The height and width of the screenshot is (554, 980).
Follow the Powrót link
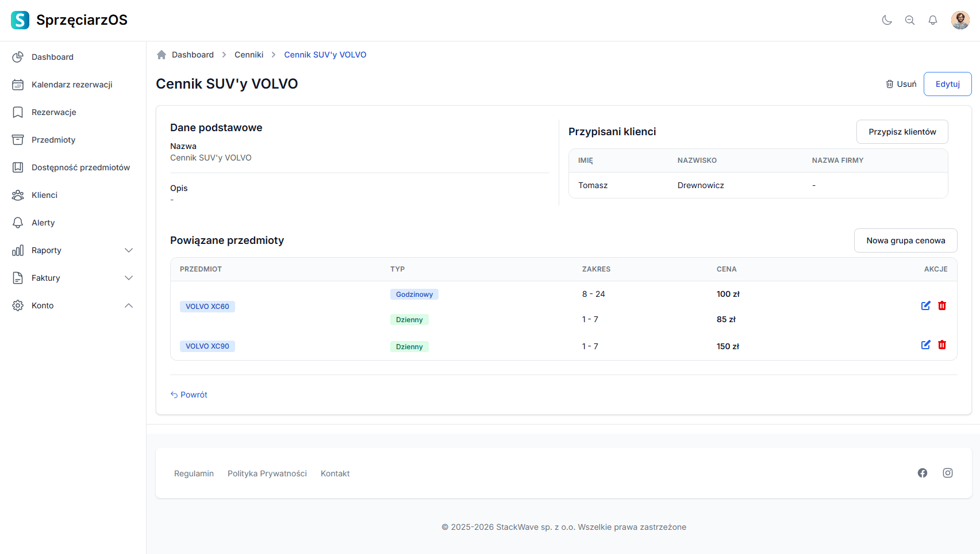click(x=189, y=395)
